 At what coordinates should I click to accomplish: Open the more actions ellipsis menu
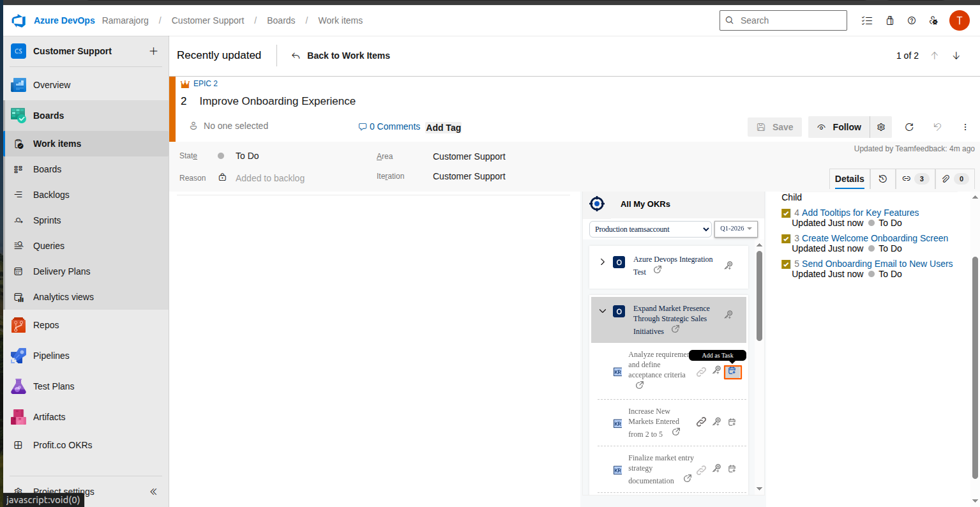pyautogui.click(x=965, y=127)
